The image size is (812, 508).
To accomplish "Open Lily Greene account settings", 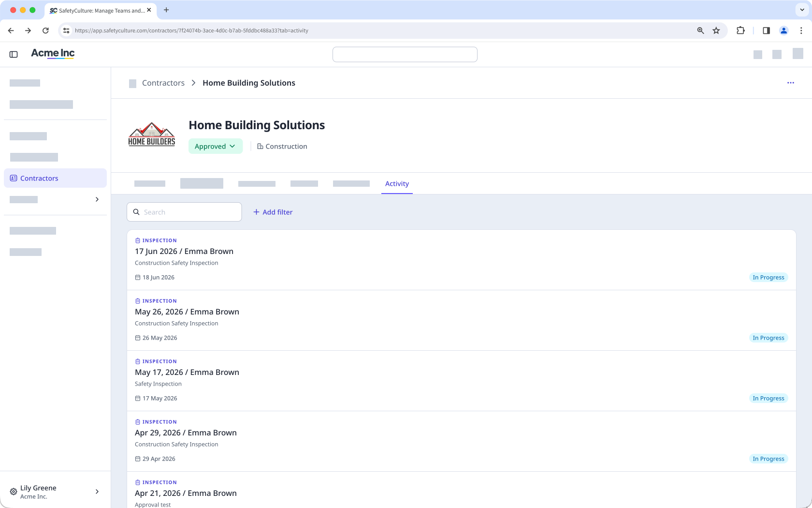I will point(55,492).
